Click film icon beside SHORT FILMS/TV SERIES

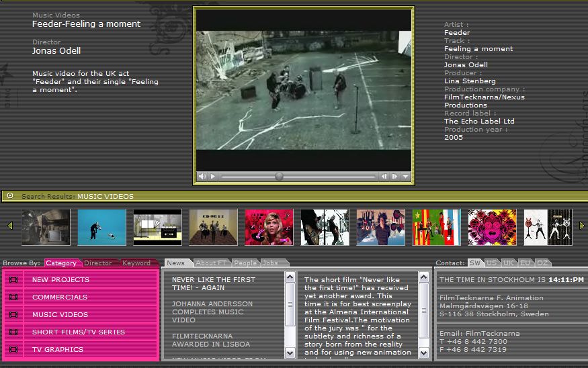13,332
